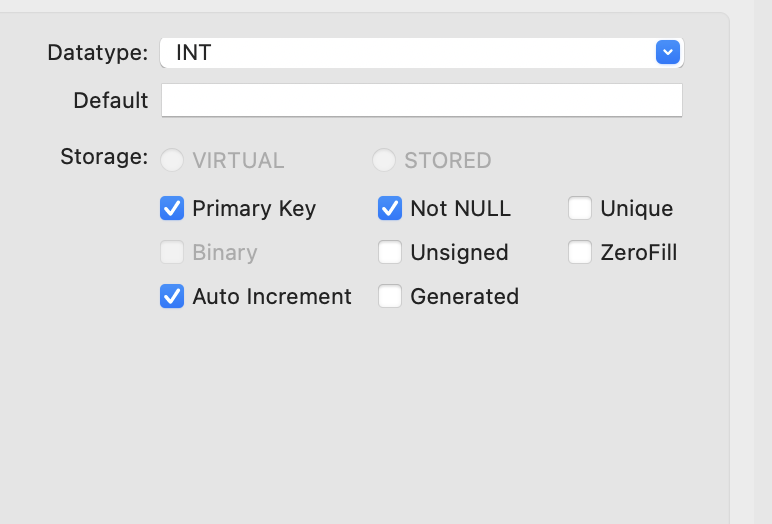The width and height of the screenshot is (772, 524).
Task: Open the Datatype dropdown arrow button
Action: point(668,52)
